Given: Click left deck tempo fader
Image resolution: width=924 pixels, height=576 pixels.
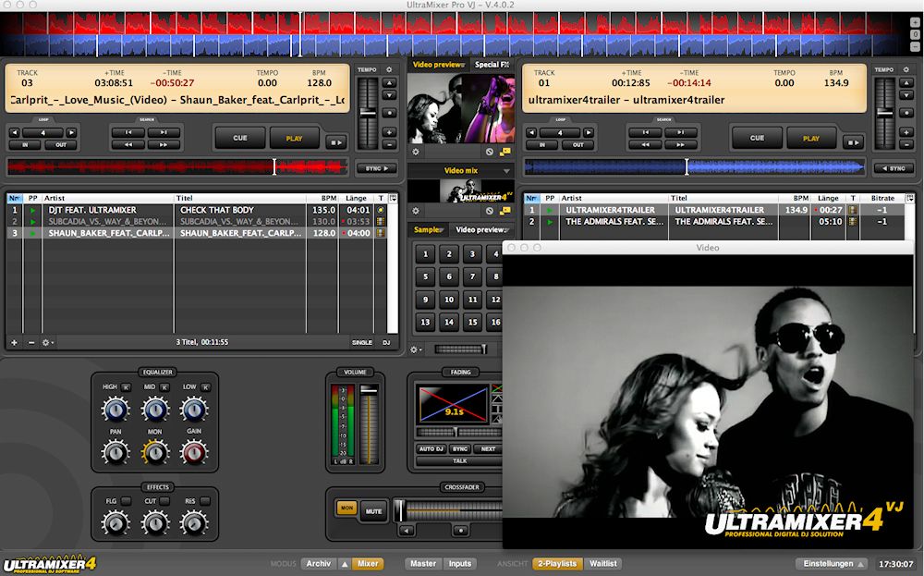Looking at the screenshot, I should tap(368, 112).
